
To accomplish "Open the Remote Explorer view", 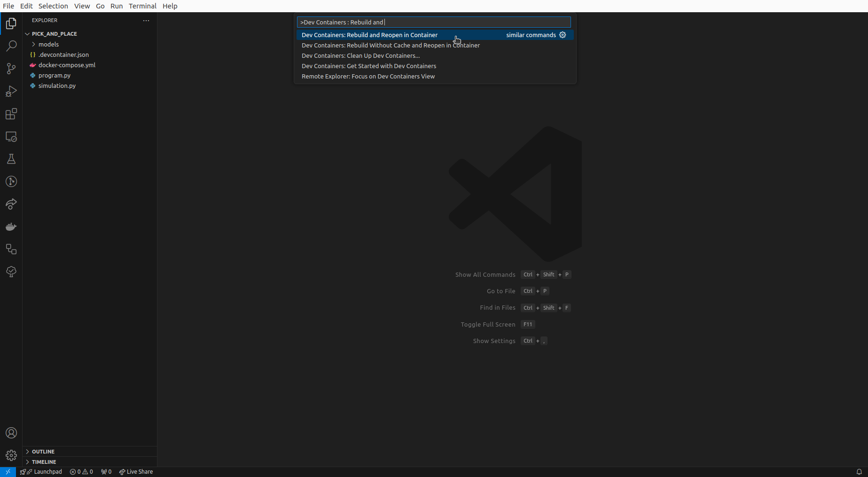I will (x=11, y=136).
